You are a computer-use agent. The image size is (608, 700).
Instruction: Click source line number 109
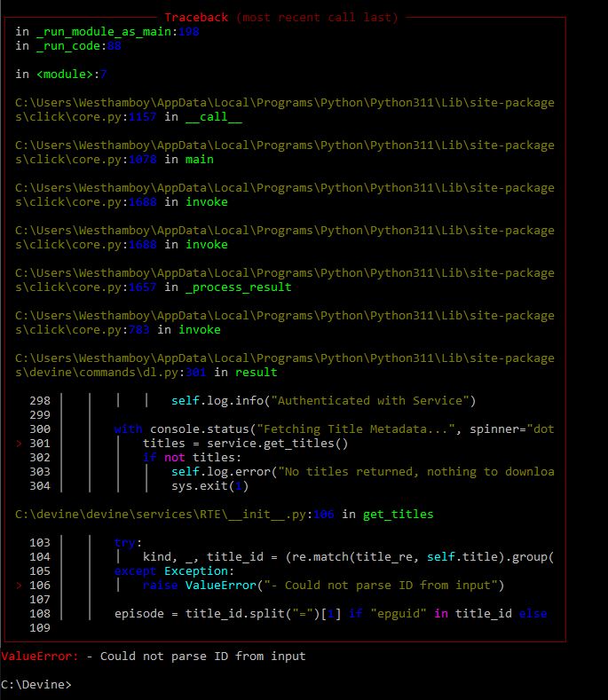pos(40,627)
